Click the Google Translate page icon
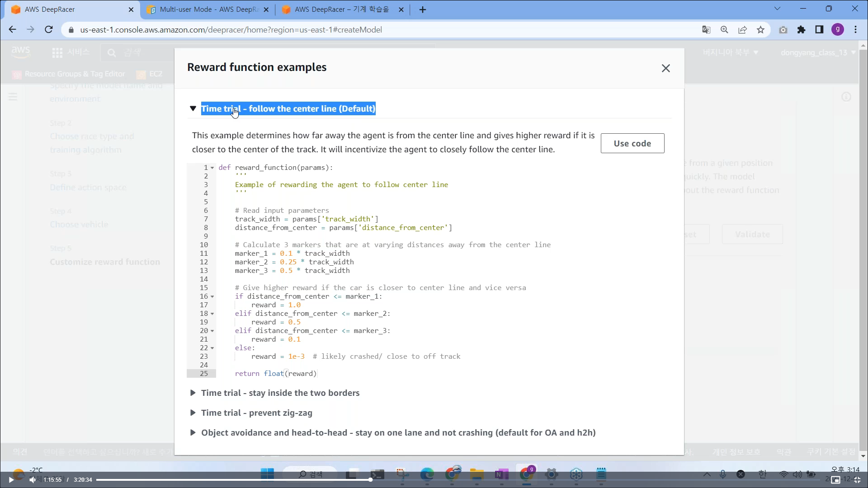Viewport: 868px width, 488px height. (706, 30)
